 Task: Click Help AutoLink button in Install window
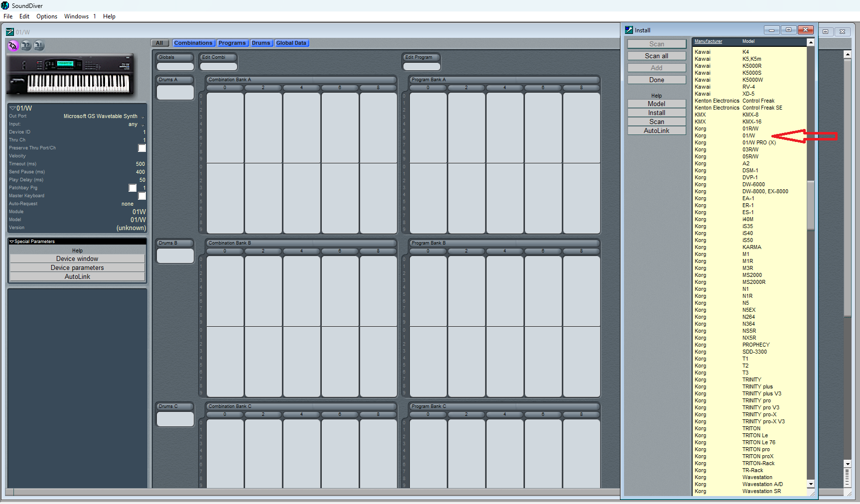pos(656,130)
